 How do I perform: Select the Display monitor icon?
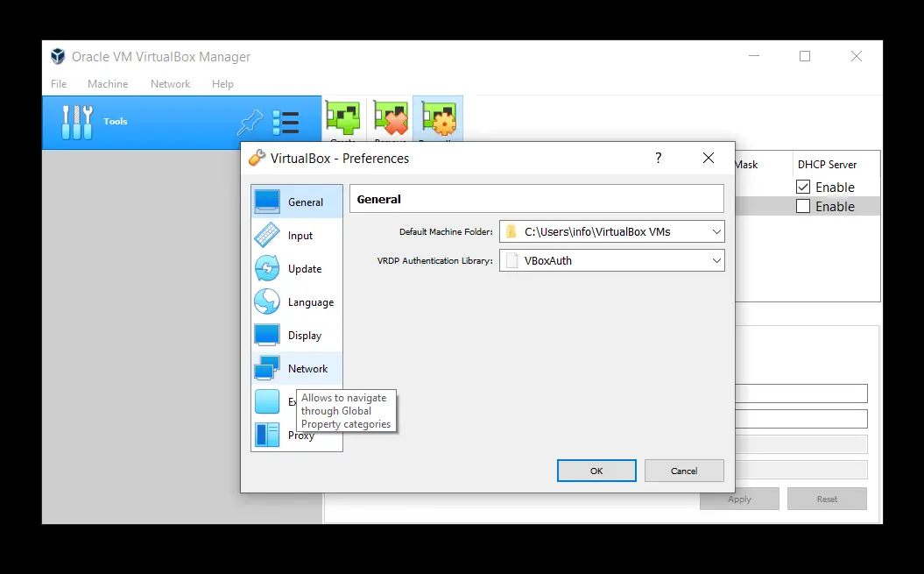tap(267, 335)
